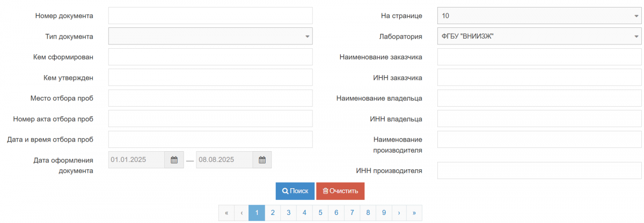Viewport: 644px width, 223px height.
Task: Focus the ИНН заказчика input field
Action: tap(539, 78)
